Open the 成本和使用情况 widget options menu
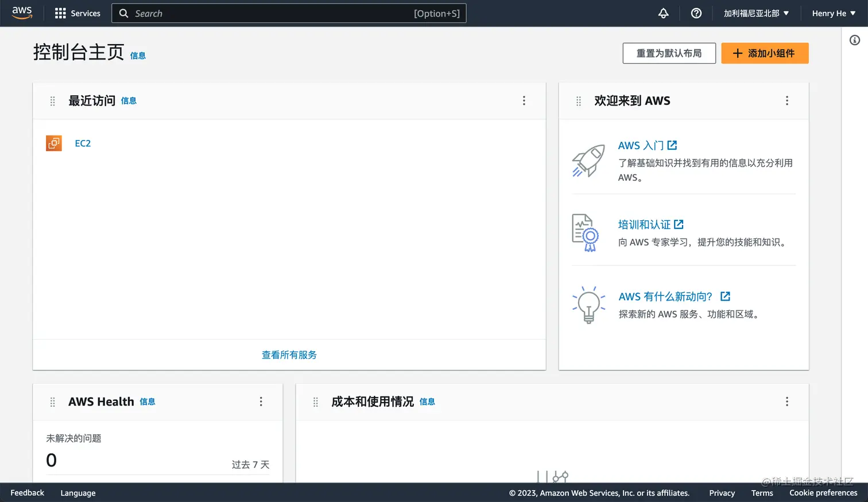 pos(787,402)
